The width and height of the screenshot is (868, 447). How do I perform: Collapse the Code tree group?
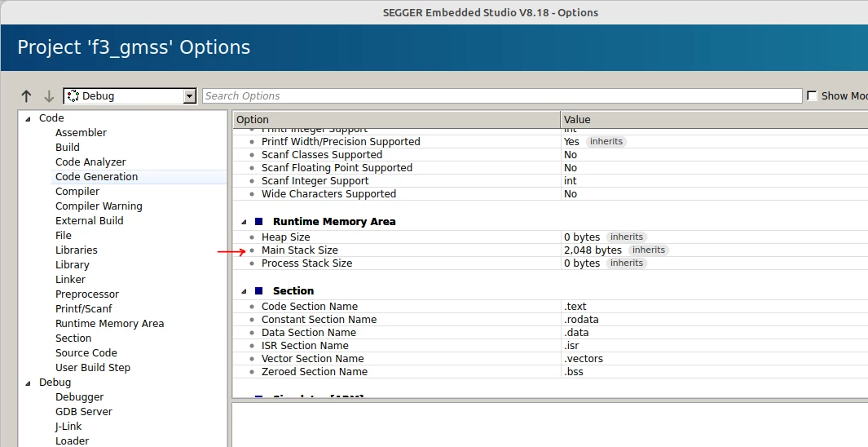click(28, 118)
